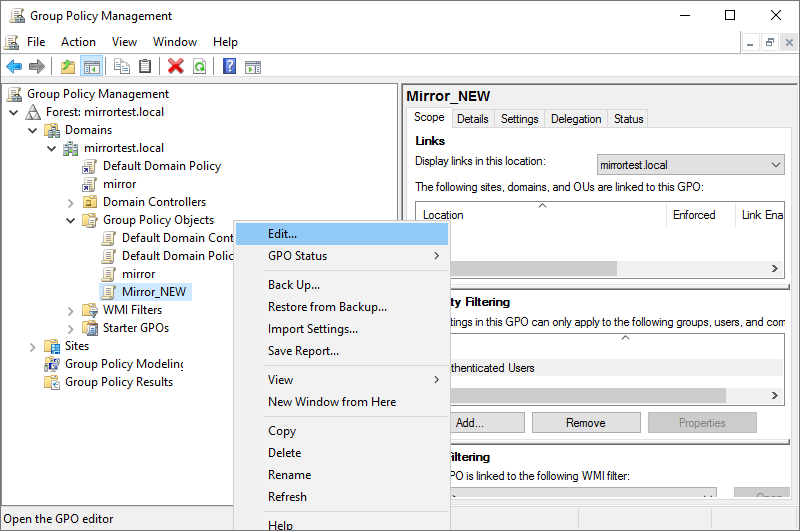Click the Domain Controllers OU folder icon
This screenshot has width=800, height=531.
click(x=89, y=202)
